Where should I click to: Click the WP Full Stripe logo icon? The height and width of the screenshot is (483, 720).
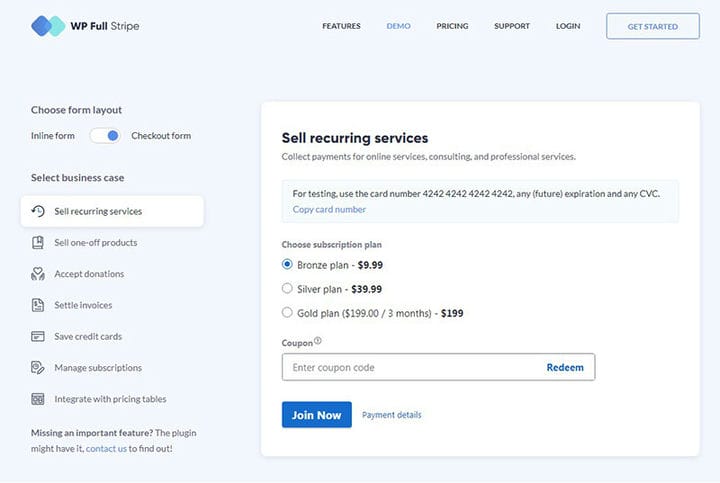click(x=48, y=26)
